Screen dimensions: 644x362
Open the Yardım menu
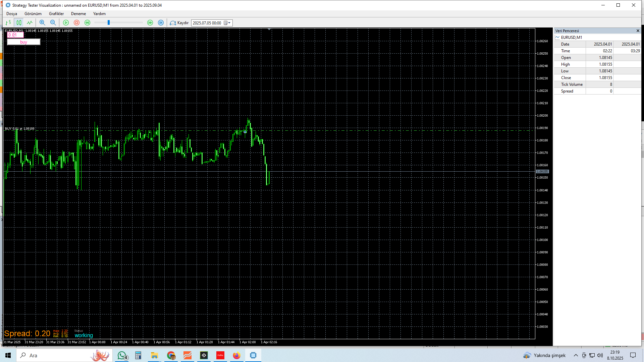click(99, 14)
